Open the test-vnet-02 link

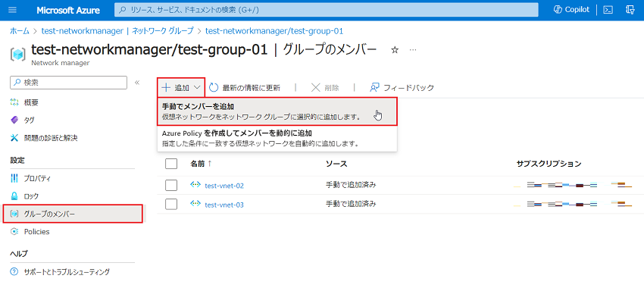coord(224,186)
